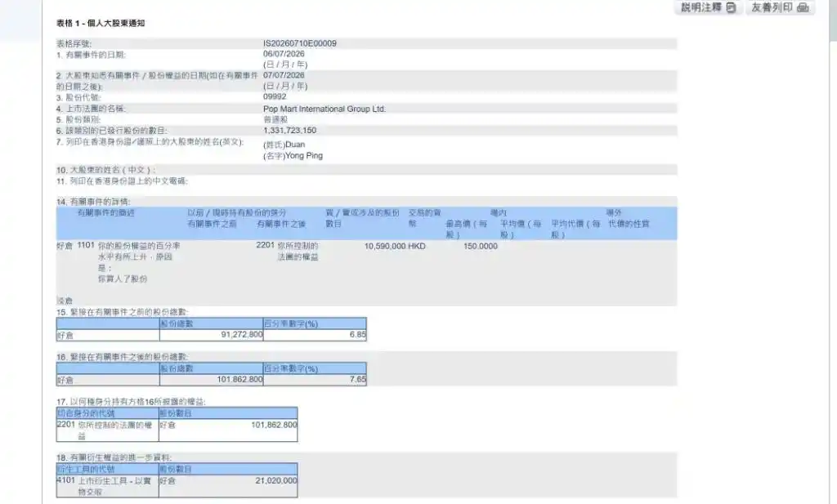Select event code 1101 in section 14
Image resolution: width=837 pixels, height=504 pixels.
85,245
